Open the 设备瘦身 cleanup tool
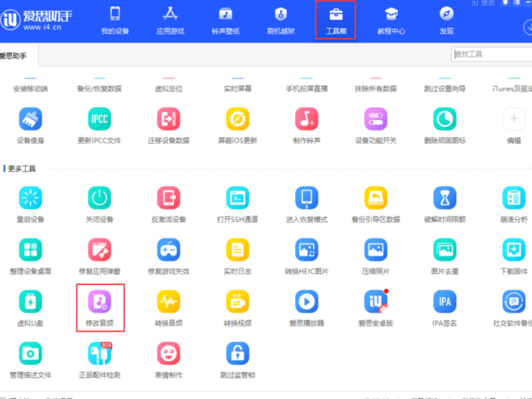 [31, 119]
